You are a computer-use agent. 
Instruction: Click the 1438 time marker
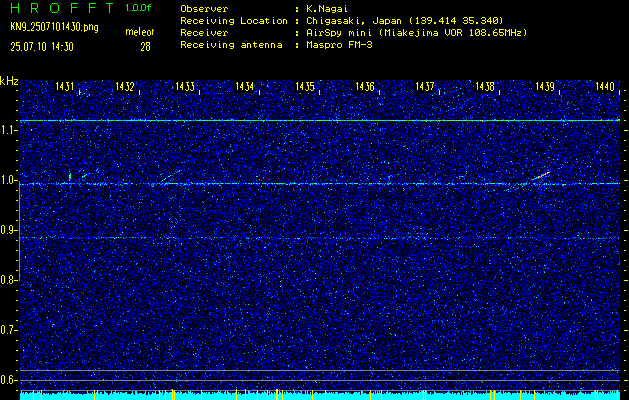[485, 86]
